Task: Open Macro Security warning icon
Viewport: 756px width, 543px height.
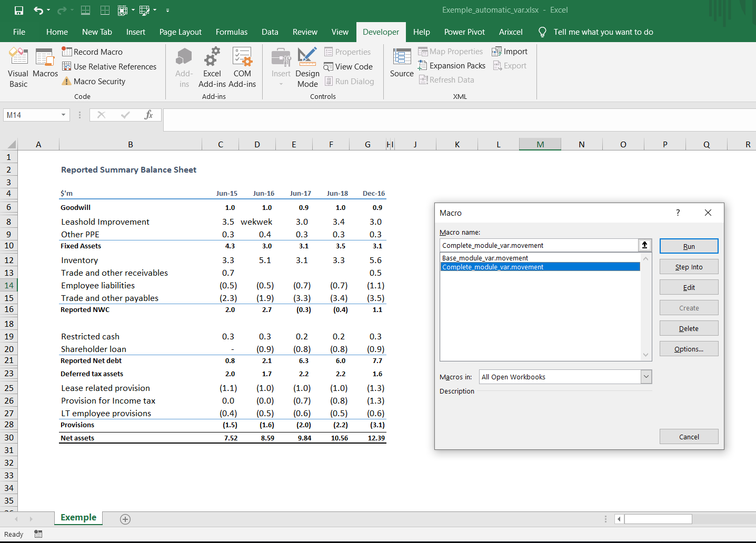Action: click(67, 81)
